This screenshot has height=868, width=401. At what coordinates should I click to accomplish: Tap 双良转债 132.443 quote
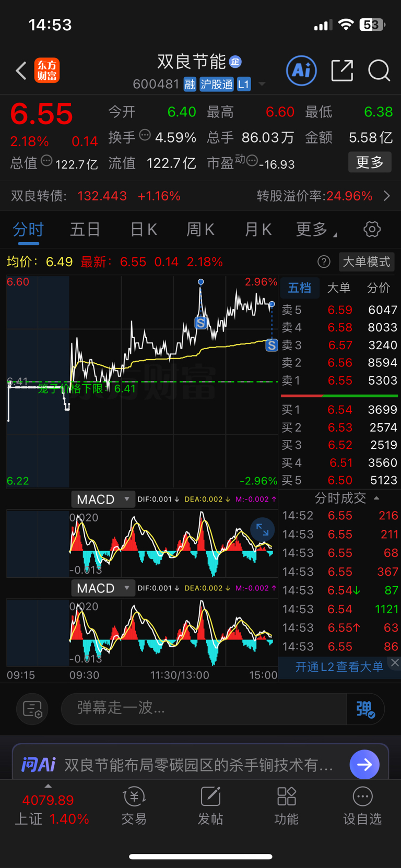point(96,196)
